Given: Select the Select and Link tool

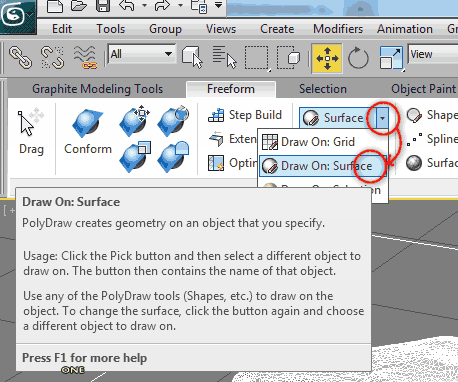Looking at the screenshot, I should (21, 58).
